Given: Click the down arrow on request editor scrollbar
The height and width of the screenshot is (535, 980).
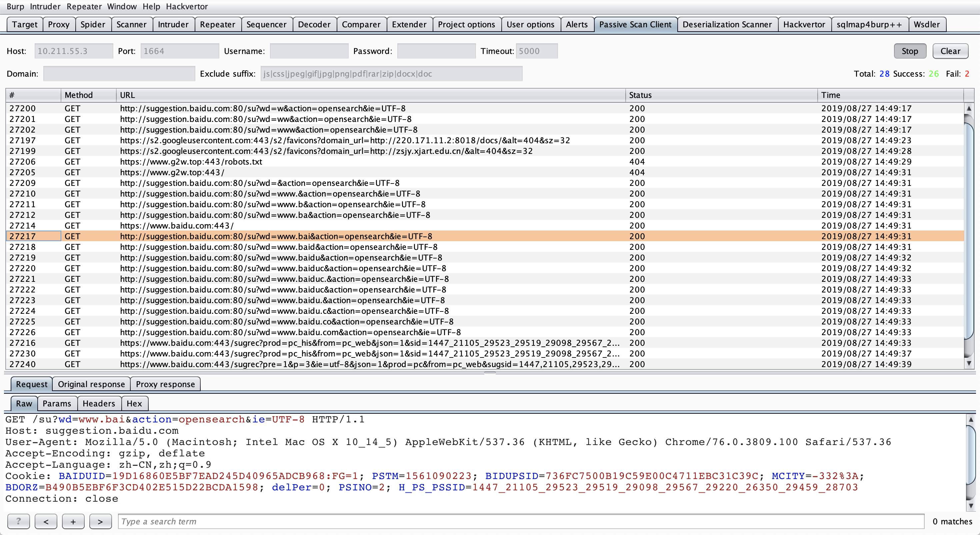Looking at the screenshot, I should click(972, 506).
